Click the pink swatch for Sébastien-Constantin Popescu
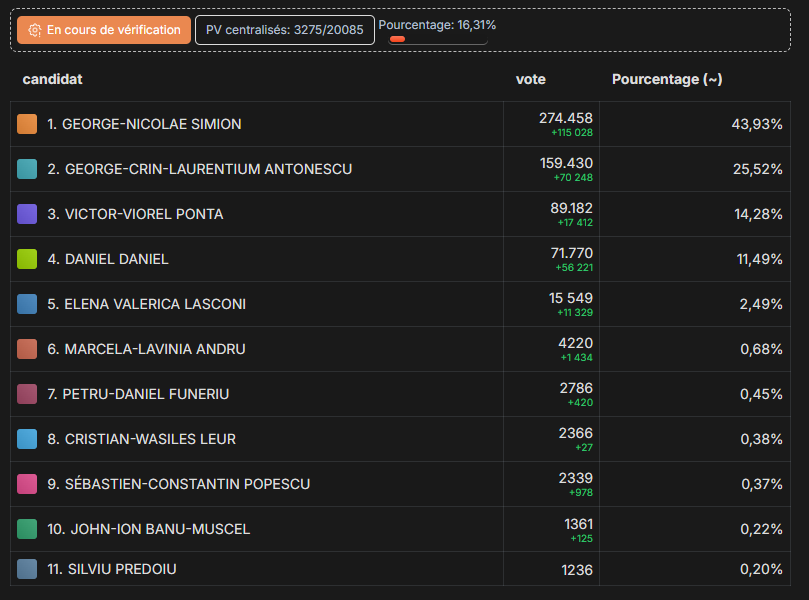Image resolution: width=809 pixels, height=600 pixels. (x=27, y=484)
